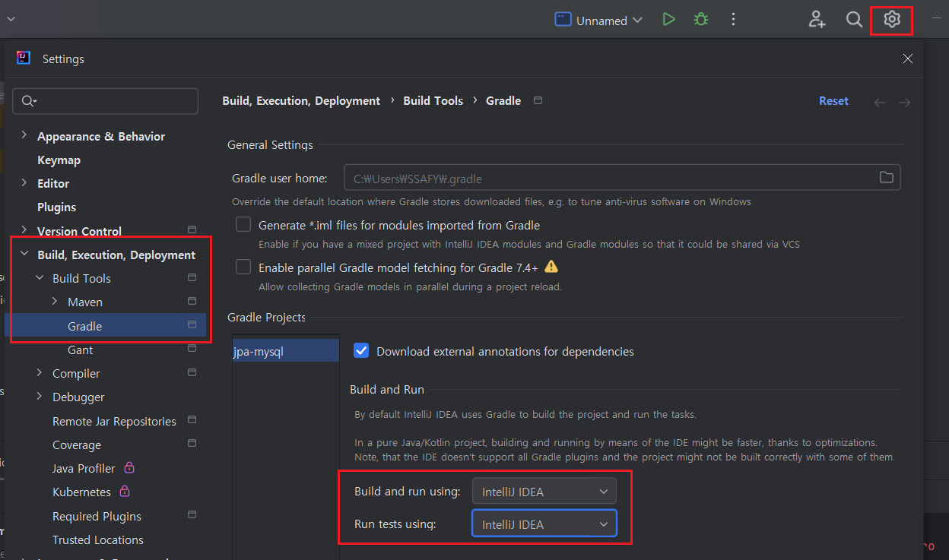Open Coverage settings page
This screenshot has width=949, height=560.
pos(76,445)
